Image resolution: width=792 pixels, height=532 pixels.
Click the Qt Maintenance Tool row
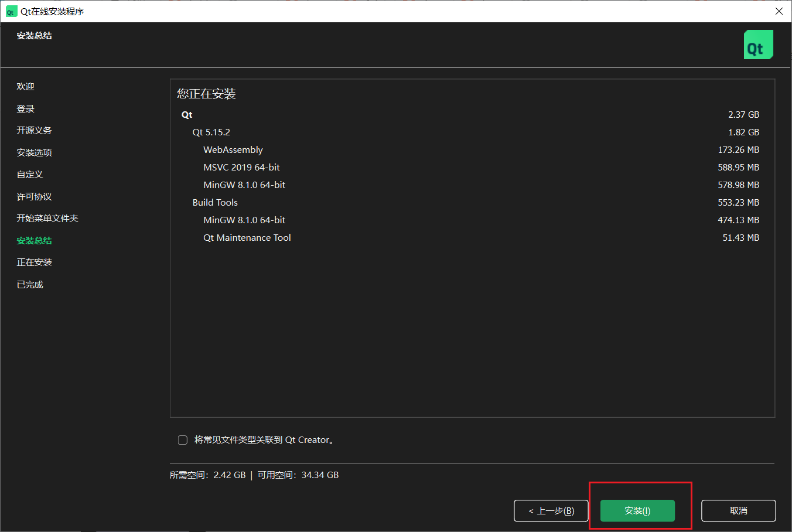click(470, 238)
